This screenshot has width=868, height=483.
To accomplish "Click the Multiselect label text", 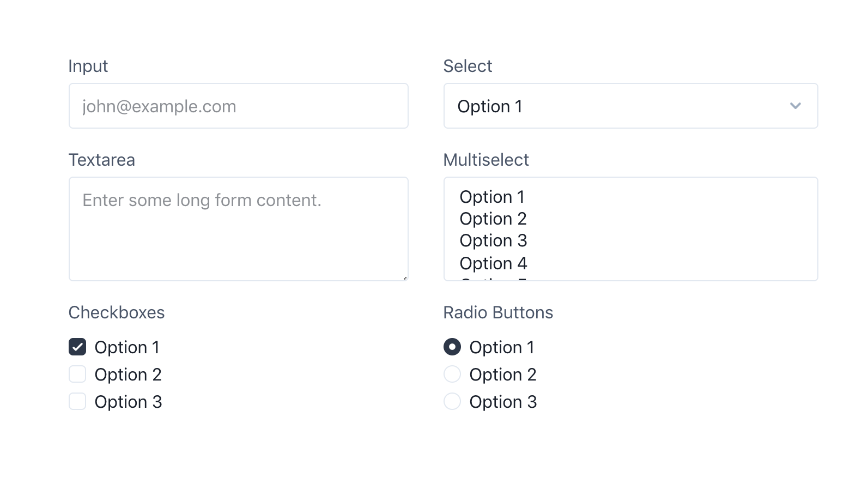I will [486, 159].
